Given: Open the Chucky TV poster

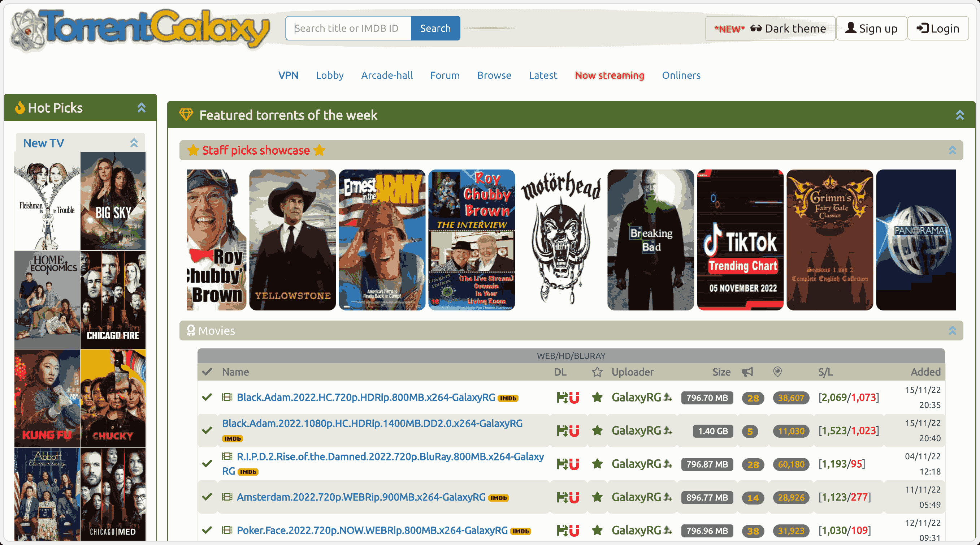Looking at the screenshot, I should 113,398.
